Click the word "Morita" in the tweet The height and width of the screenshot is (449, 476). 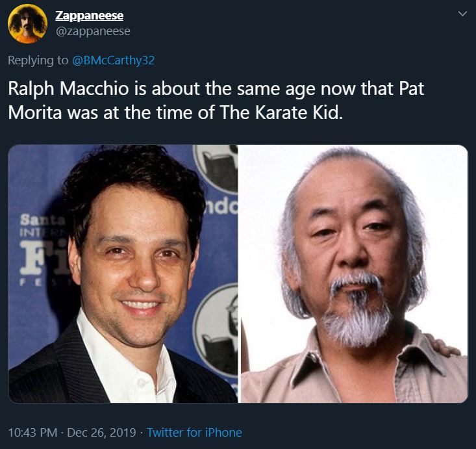pos(35,112)
